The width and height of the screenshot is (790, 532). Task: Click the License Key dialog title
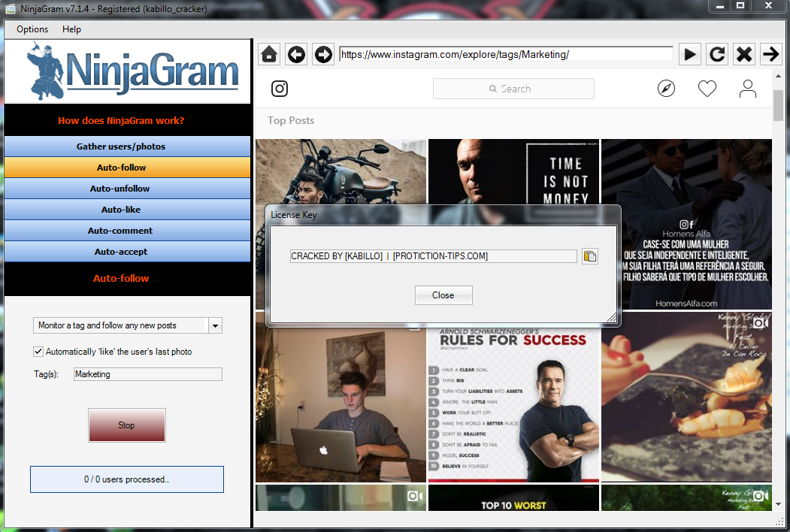pyautogui.click(x=294, y=215)
